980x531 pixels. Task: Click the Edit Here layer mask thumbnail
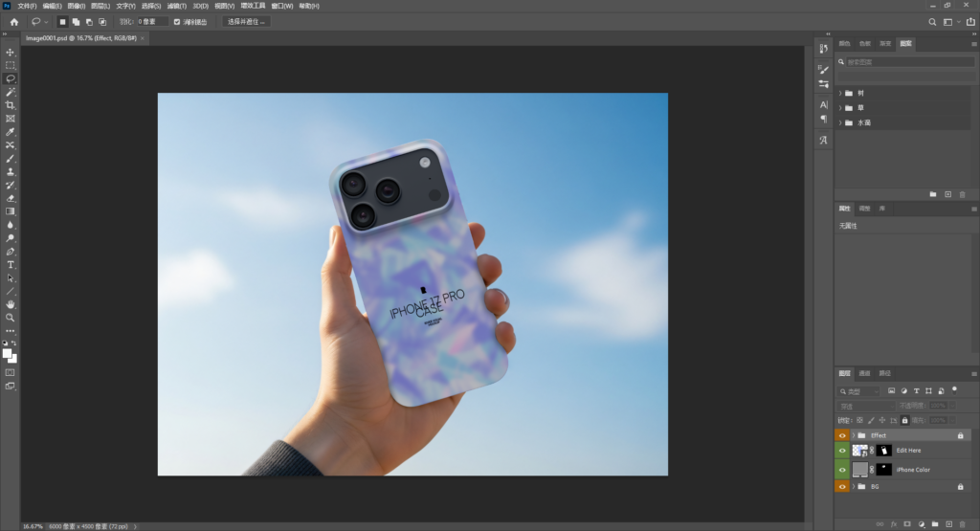[883, 451]
